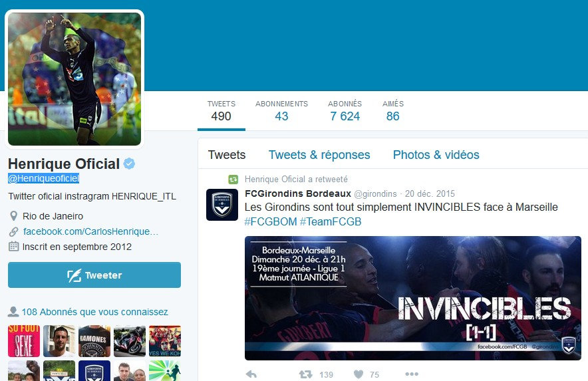The image size is (588, 381).
Task: Open the FCGirondins Bordeaux avatar
Action: click(222, 205)
